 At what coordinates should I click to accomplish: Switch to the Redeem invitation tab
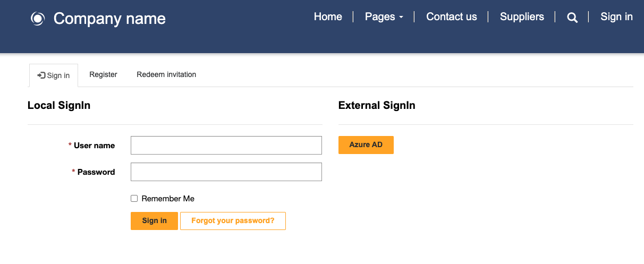(x=166, y=74)
